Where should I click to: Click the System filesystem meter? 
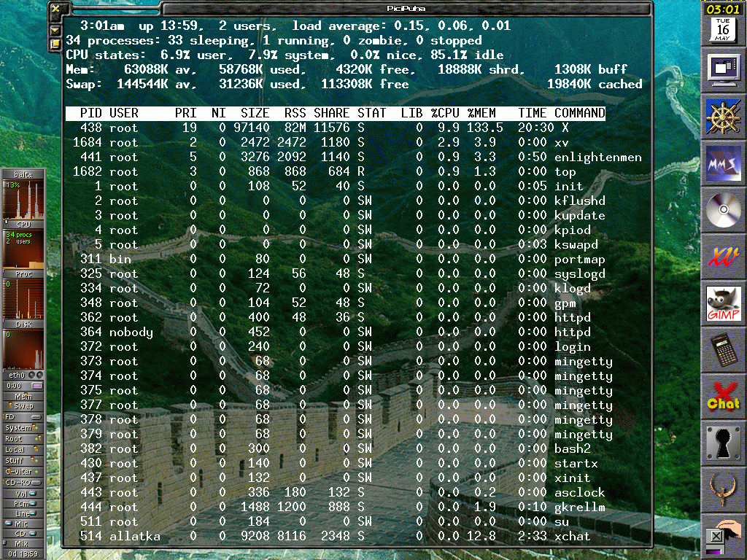[x=23, y=427]
